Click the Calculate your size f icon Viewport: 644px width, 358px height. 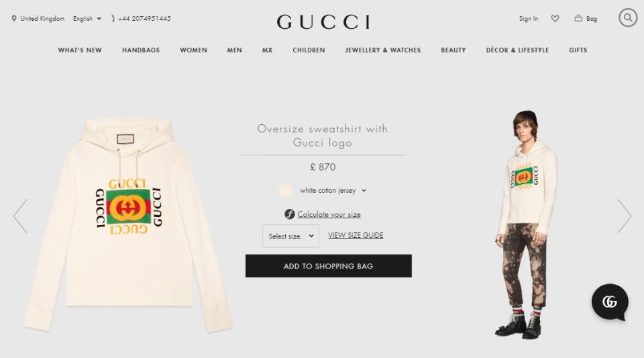tap(290, 214)
